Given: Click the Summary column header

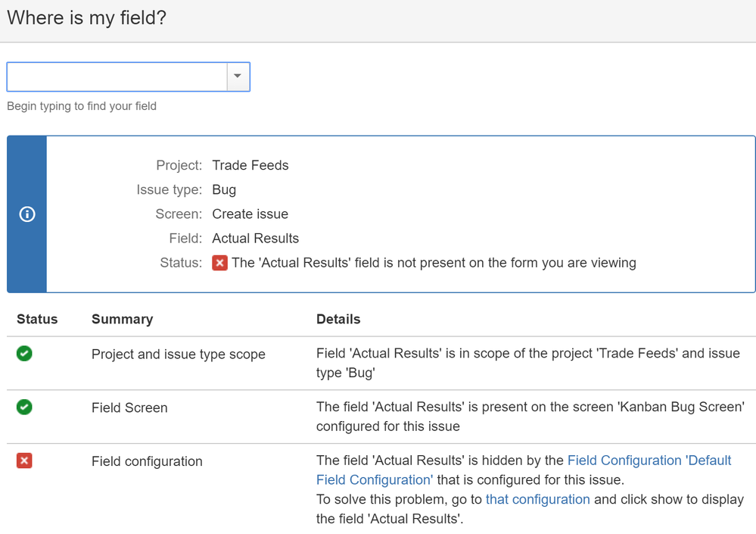Looking at the screenshot, I should (122, 319).
